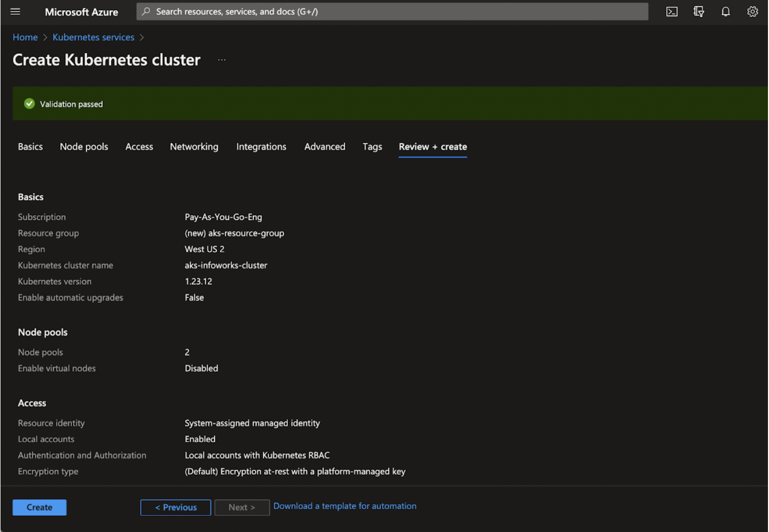Open the Integrations tab
Viewport: 769px width, 532px height.
coord(262,147)
